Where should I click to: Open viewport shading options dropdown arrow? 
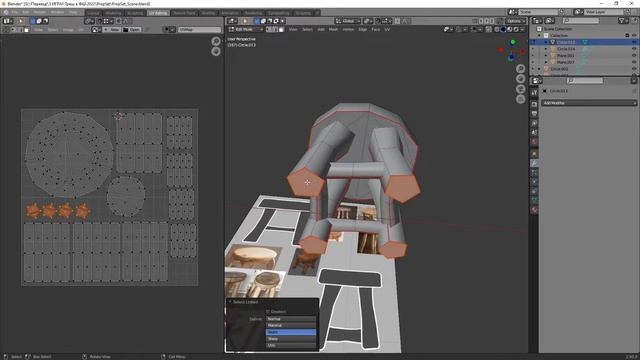point(522,29)
